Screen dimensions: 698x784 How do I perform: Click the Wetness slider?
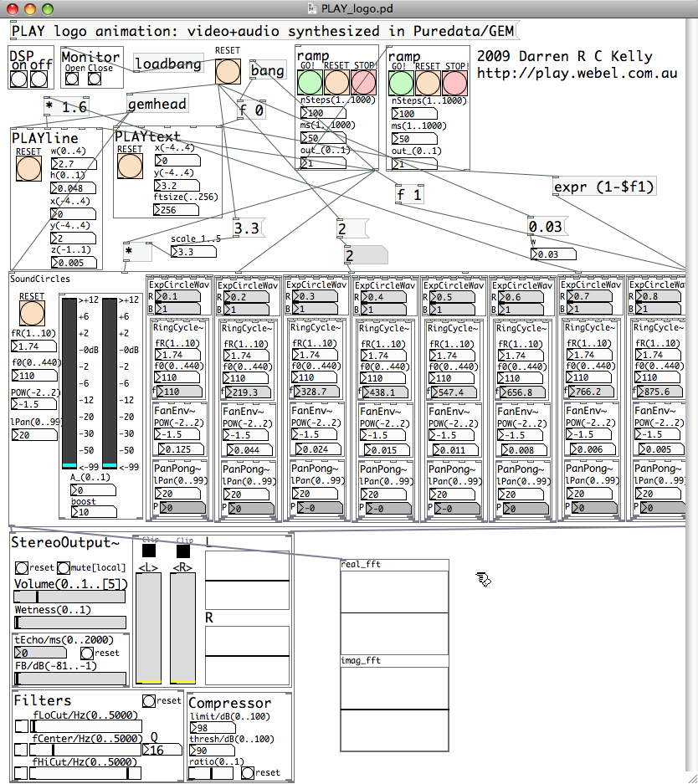pos(69,623)
